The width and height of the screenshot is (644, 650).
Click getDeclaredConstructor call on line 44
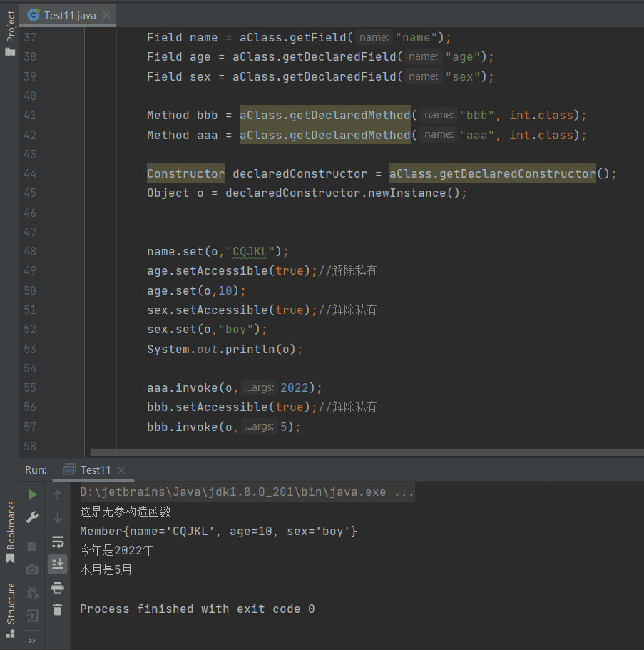click(492, 173)
